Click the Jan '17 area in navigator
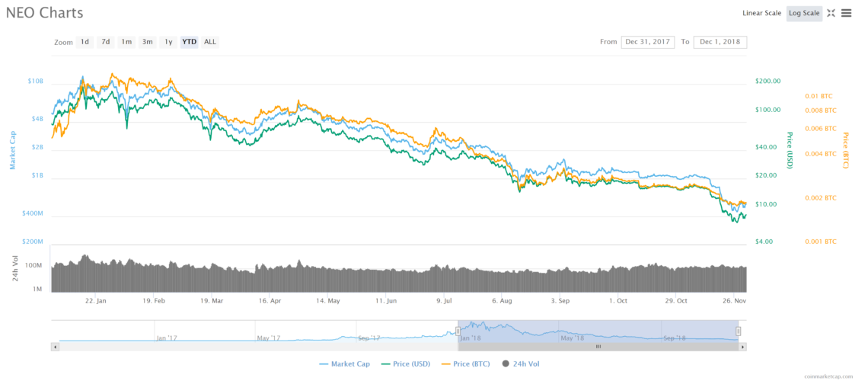Viewport: 868px width, 381px height. point(167,338)
